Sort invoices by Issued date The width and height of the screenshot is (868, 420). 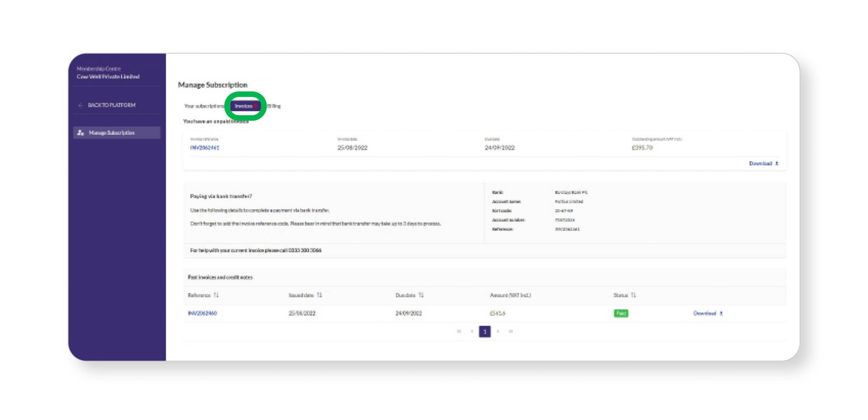pos(320,295)
